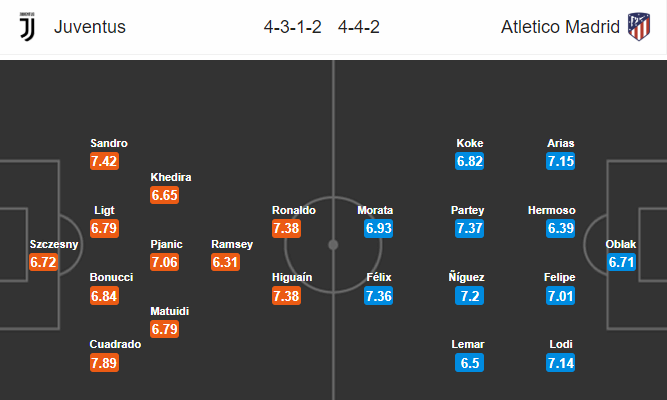Click Félix's 7.36 rating badge
The width and height of the screenshot is (667, 400).
[x=379, y=295]
